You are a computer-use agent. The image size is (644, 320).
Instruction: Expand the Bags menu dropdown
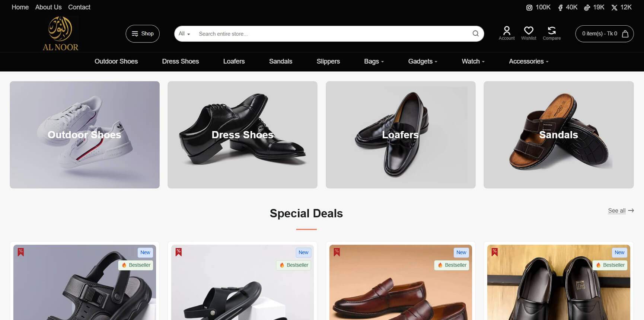pyautogui.click(x=374, y=61)
